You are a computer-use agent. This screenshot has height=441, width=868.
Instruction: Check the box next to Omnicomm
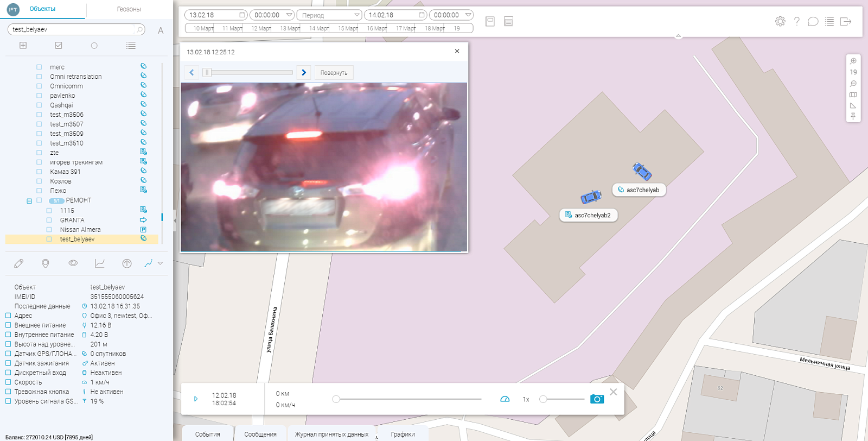point(39,86)
